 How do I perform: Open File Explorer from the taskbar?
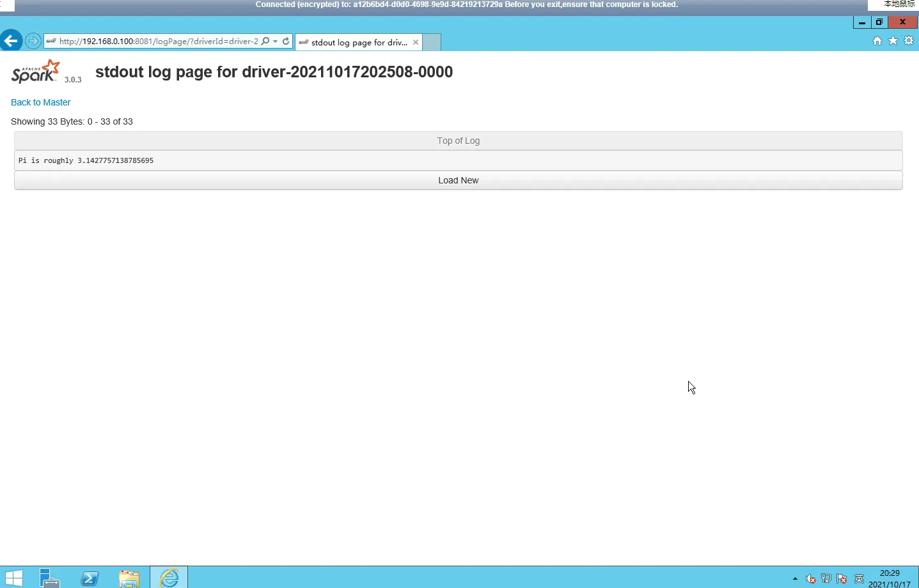pyautogui.click(x=129, y=578)
